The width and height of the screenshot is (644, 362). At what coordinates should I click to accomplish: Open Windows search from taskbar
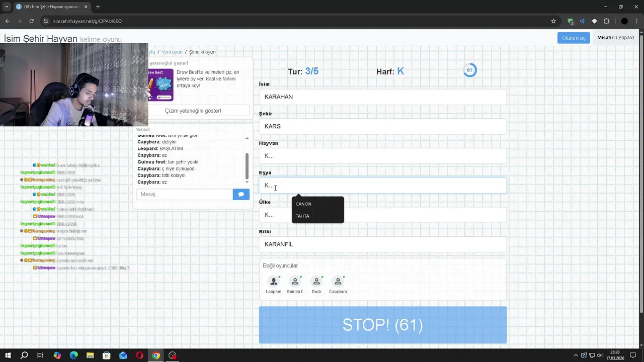[x=24, y=355]
